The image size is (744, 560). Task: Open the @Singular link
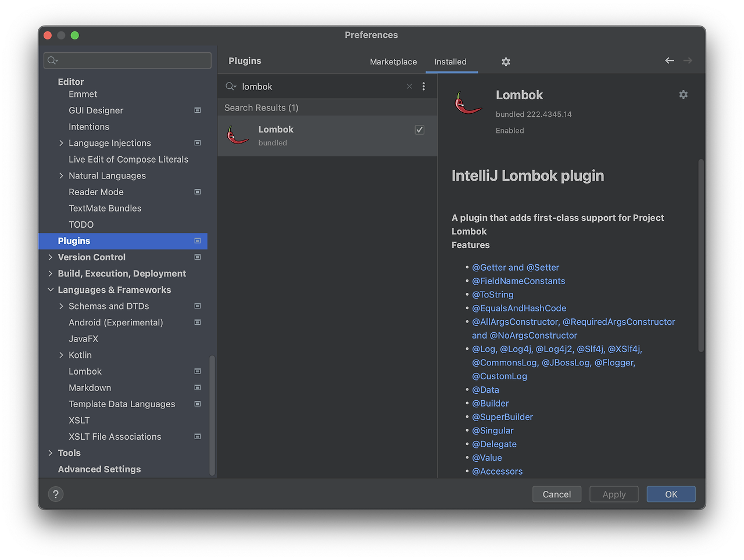[x=493, y=430]
